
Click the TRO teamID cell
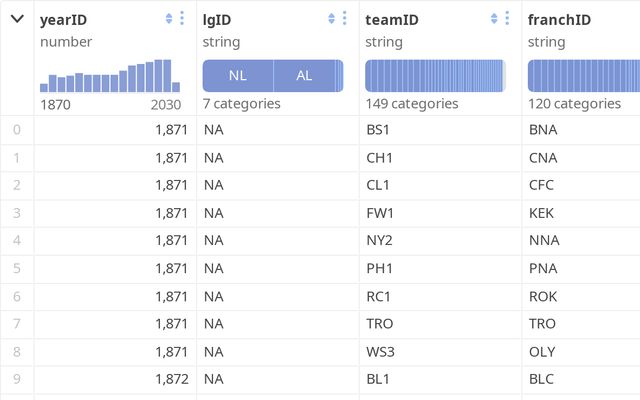[380, 324]
